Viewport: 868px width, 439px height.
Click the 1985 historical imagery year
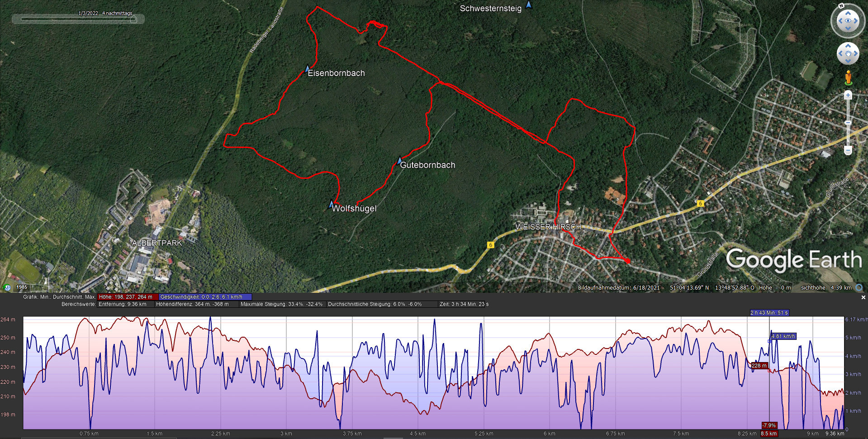22,287
